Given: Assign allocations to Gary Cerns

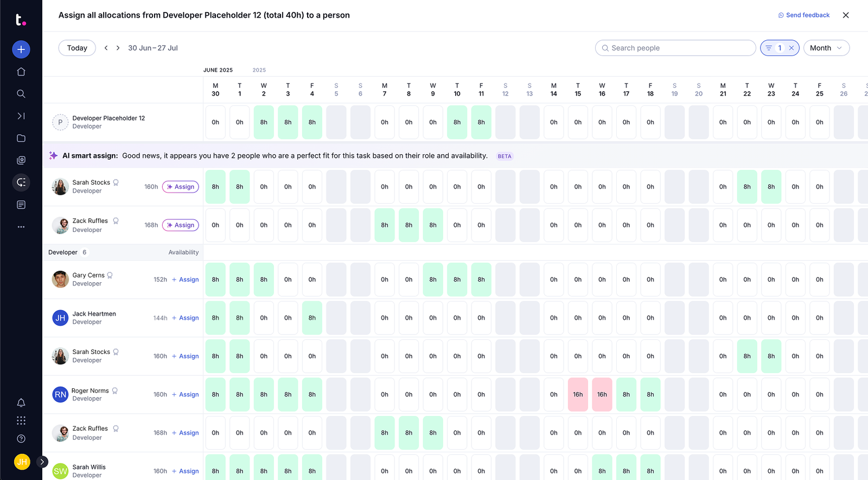Looking at the screenshot, I should 186,280.
